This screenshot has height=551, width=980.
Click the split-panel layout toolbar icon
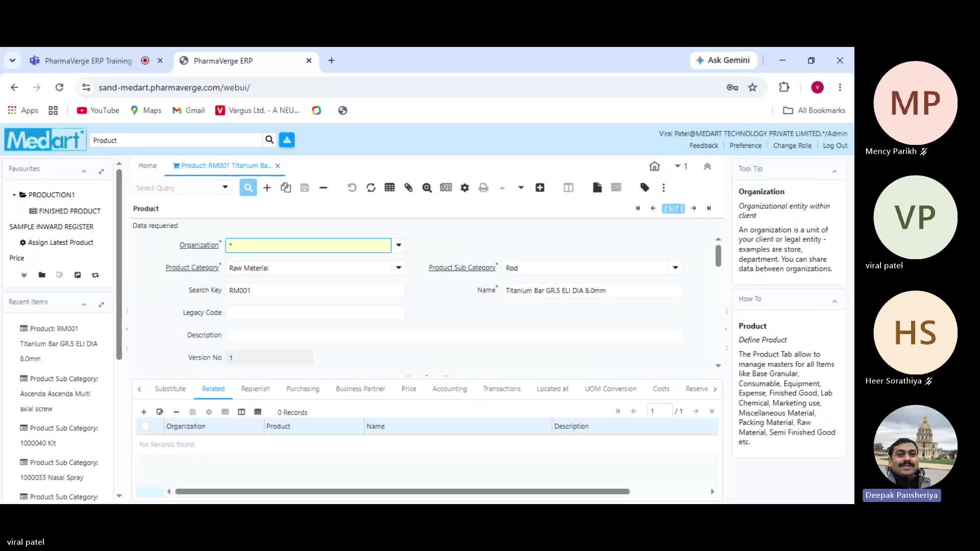(x=569, y=188)
